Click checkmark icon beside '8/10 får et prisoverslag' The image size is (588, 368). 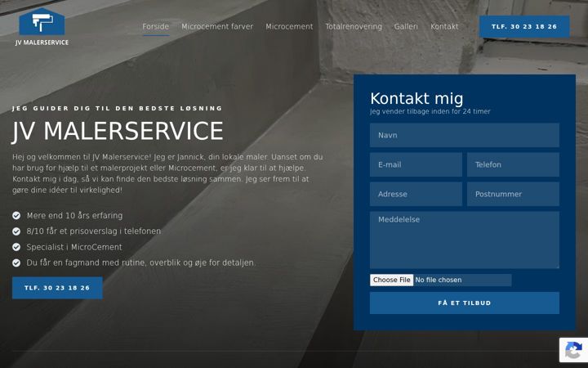(16, 231)
